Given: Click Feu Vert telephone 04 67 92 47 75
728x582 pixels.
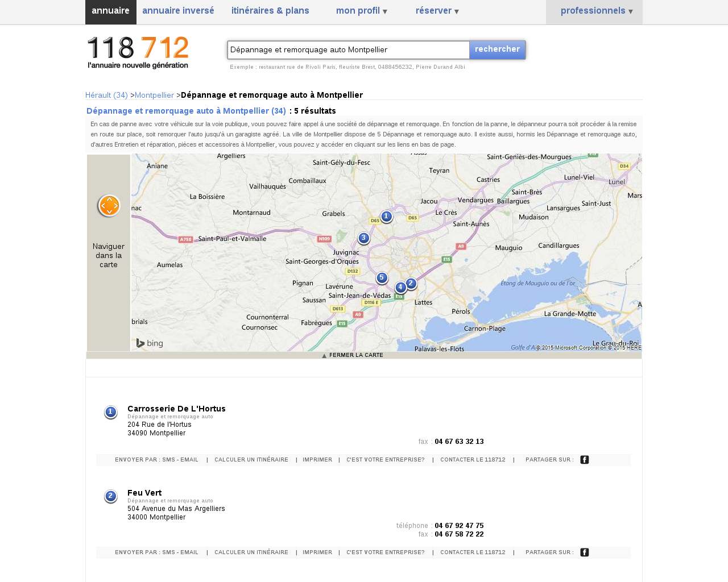Looking at the screenshot, I should (459, 526).
